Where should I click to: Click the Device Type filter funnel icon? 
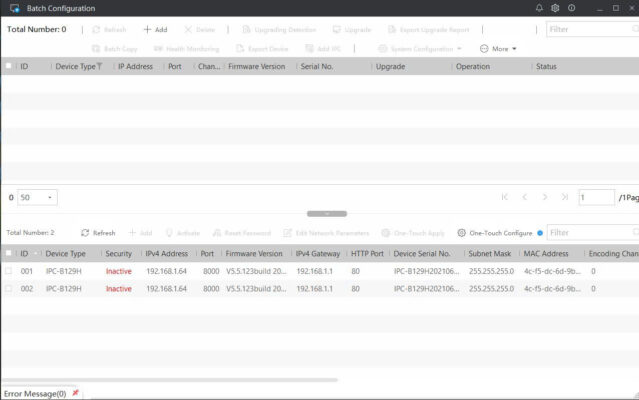coord(100,67)
